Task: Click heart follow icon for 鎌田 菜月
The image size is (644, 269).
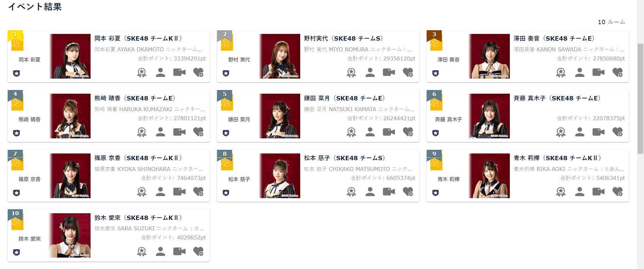Action: (408, 132)
